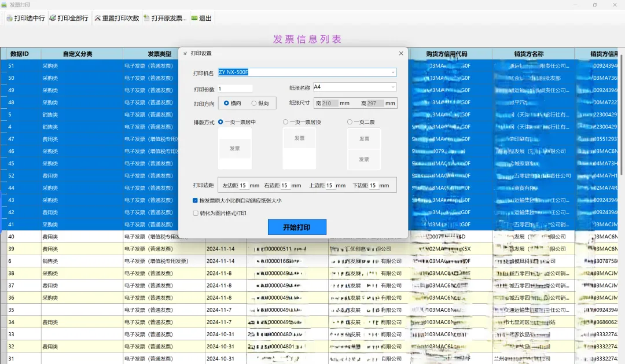Image resolution: width=625 pixels, height=364 pixels.
Task: Click the 开始打印 button
Action: point(297,227)
